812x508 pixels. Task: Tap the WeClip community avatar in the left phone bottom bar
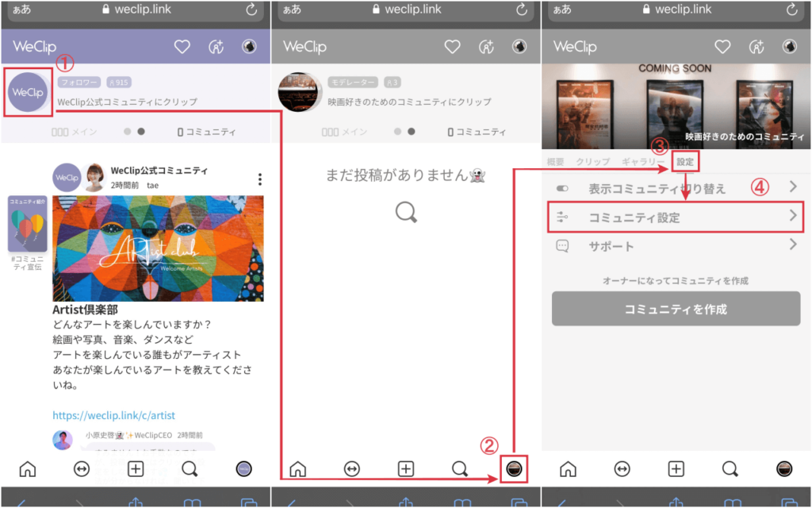244,469
